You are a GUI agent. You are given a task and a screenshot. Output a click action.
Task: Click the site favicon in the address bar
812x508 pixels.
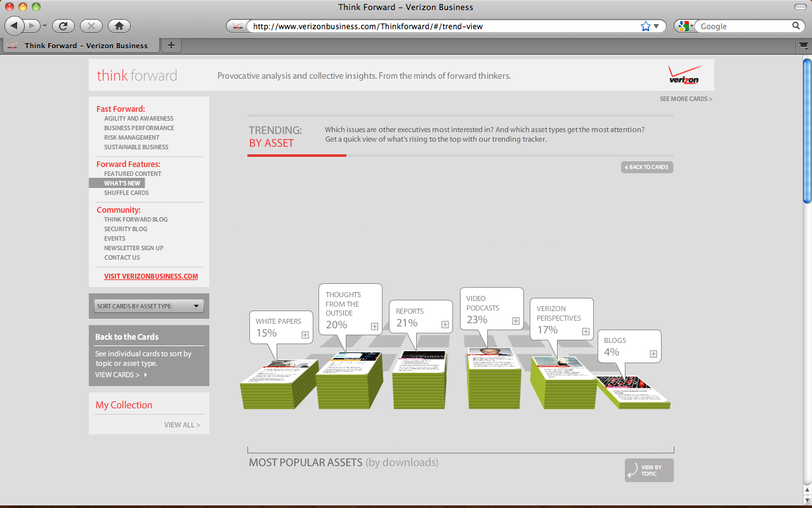click(x=238, y=26)
